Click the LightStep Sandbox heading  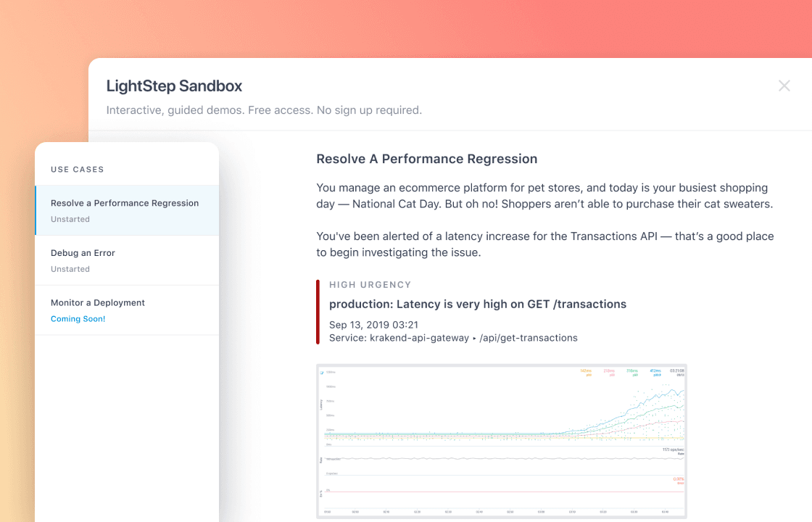(174, 86)
